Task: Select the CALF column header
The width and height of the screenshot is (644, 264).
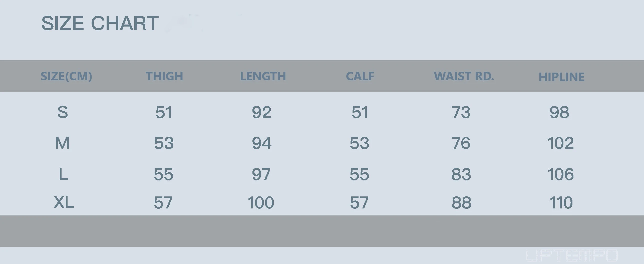Action: click(x=360, y=76)
